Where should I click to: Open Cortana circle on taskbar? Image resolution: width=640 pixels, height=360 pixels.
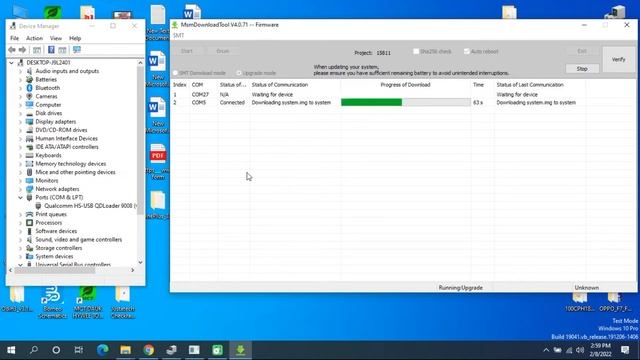pyautogui.click(x=56, y=350)
